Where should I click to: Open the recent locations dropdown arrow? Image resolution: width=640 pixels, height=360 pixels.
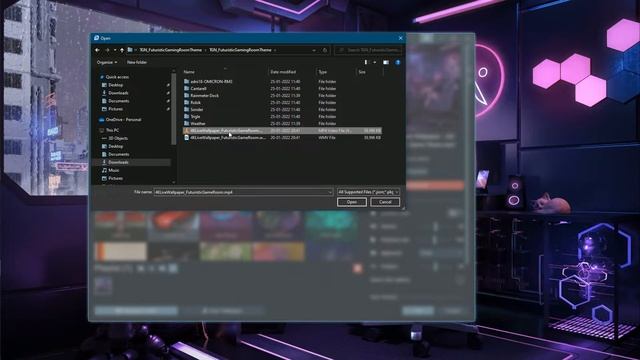[115, 50]
